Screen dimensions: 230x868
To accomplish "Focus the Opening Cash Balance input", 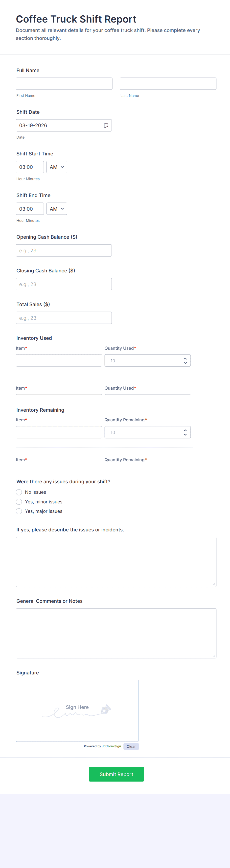I will [64, 250].
